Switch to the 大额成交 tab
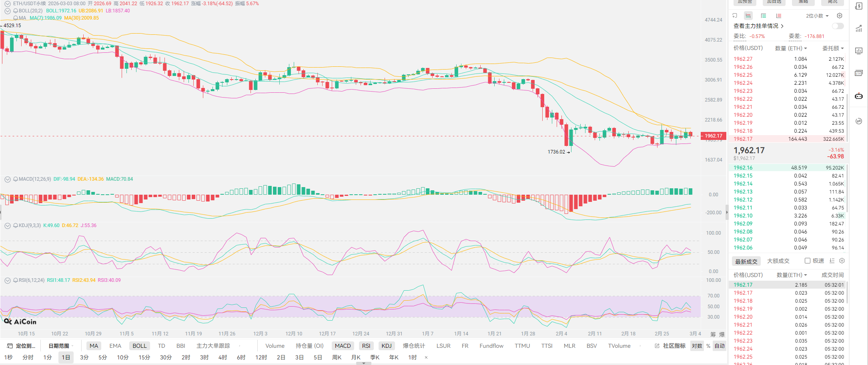 (x=778, y=261)
